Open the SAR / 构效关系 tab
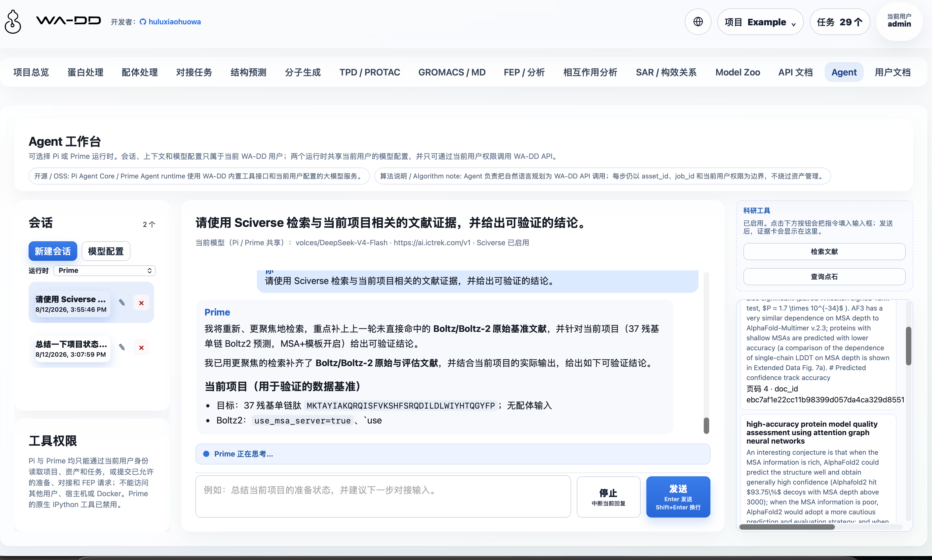Viewport: 932px width, 560px height. (666, 72)
